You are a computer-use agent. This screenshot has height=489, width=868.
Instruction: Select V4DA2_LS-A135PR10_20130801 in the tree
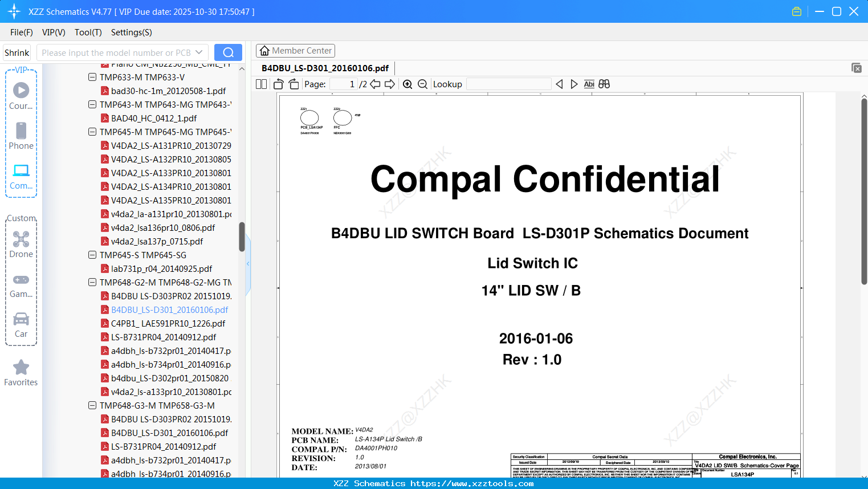tap(171, 200)
